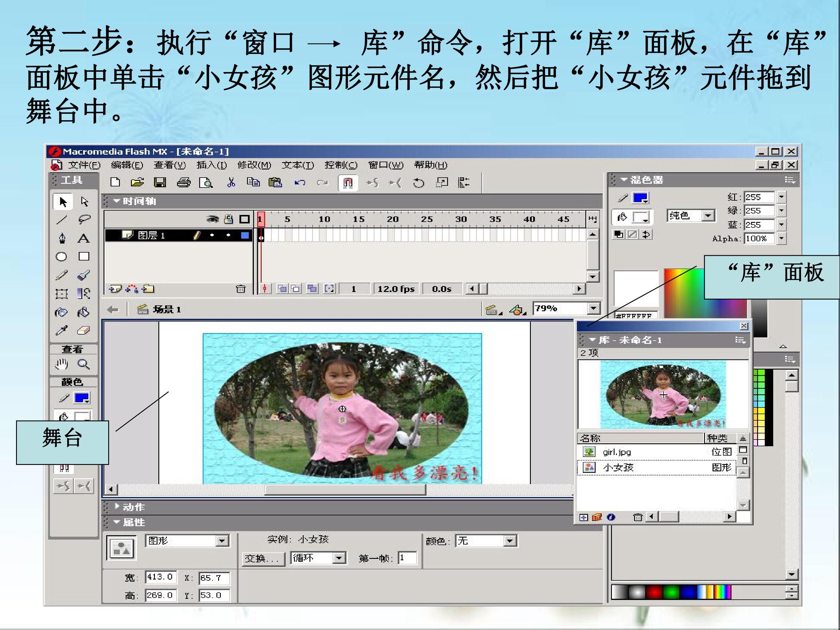Open the 查看(V) menu
Screen dimensions: 840x630
[x=170, y=165]
